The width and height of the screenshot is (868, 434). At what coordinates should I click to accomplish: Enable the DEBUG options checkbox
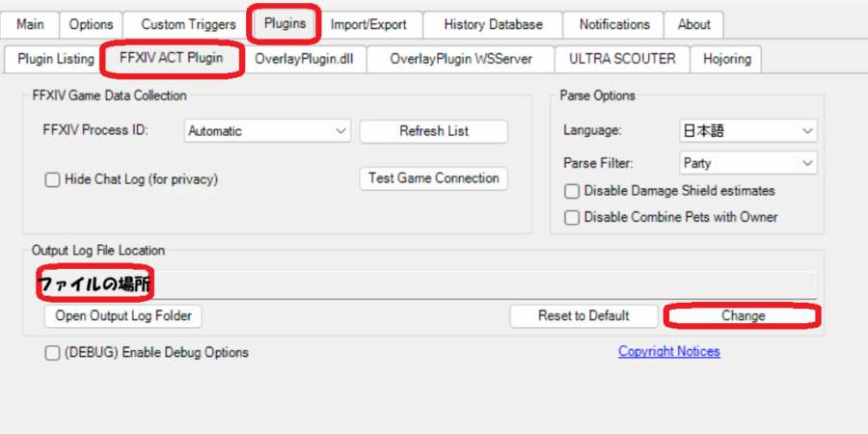(x=53, y=353)
